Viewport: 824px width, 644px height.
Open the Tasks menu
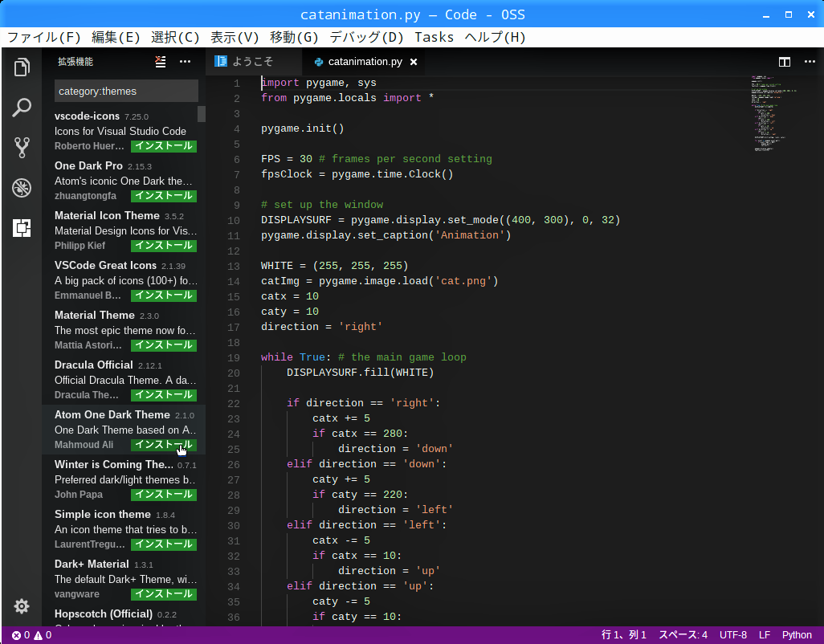(x=434, y=37)
